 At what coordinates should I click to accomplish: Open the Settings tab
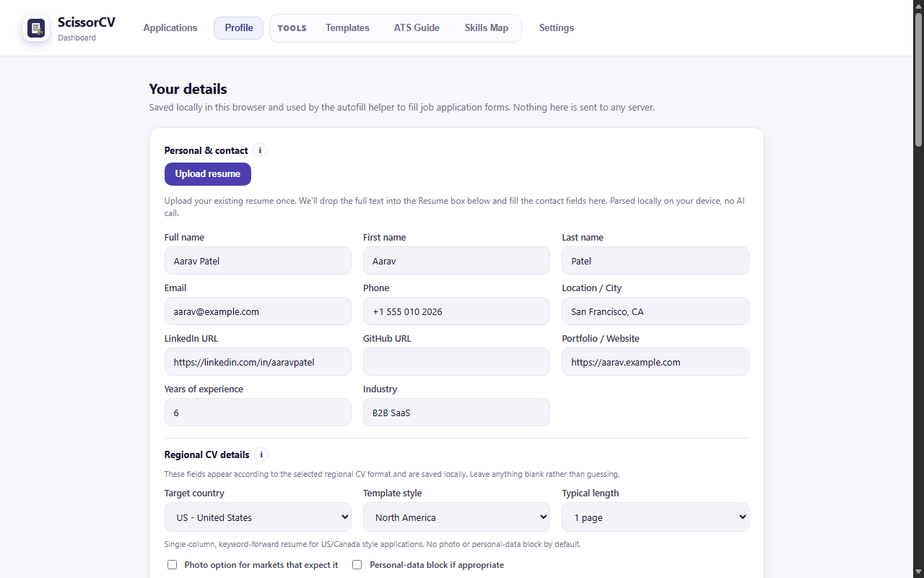557,28
